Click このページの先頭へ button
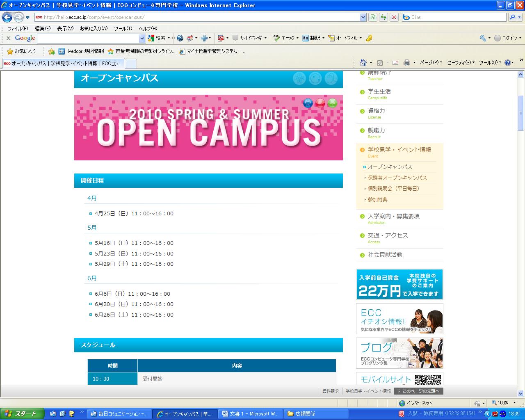 [x=418, y=391]
